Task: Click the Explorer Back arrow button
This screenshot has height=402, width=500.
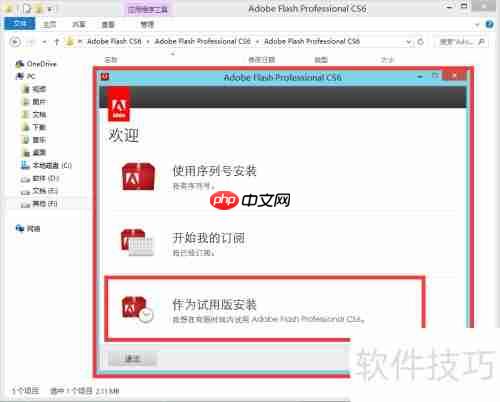Action: click(x=15, y=42)
